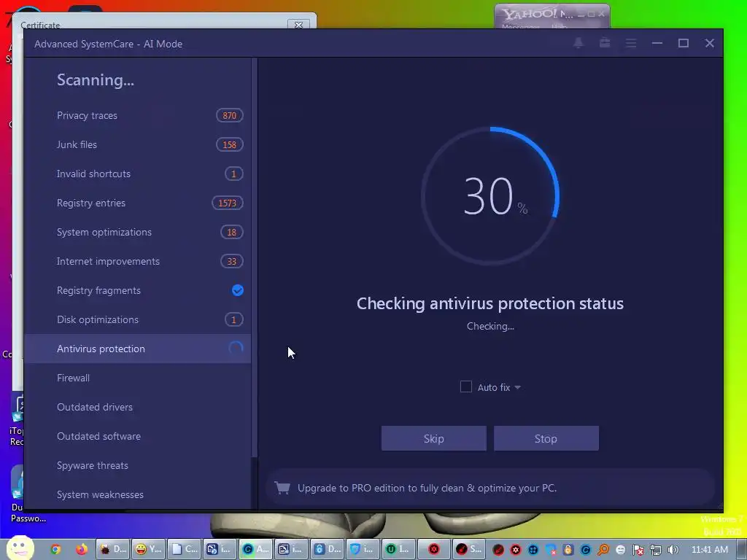The width and height of the screenshot is (747, 560).
Task: Select Spyware threats scan item
Action: coord(138,465)
